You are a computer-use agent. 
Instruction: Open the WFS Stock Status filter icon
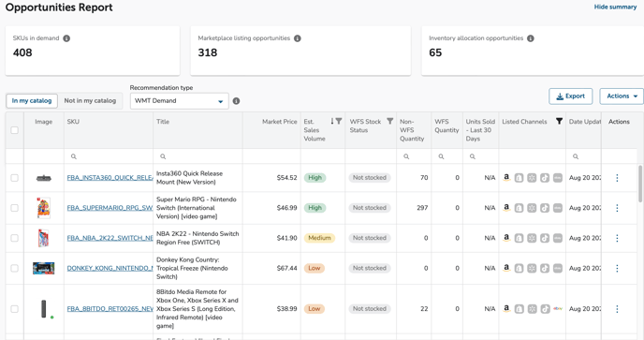pyautogui.click(x=390, y=121)
